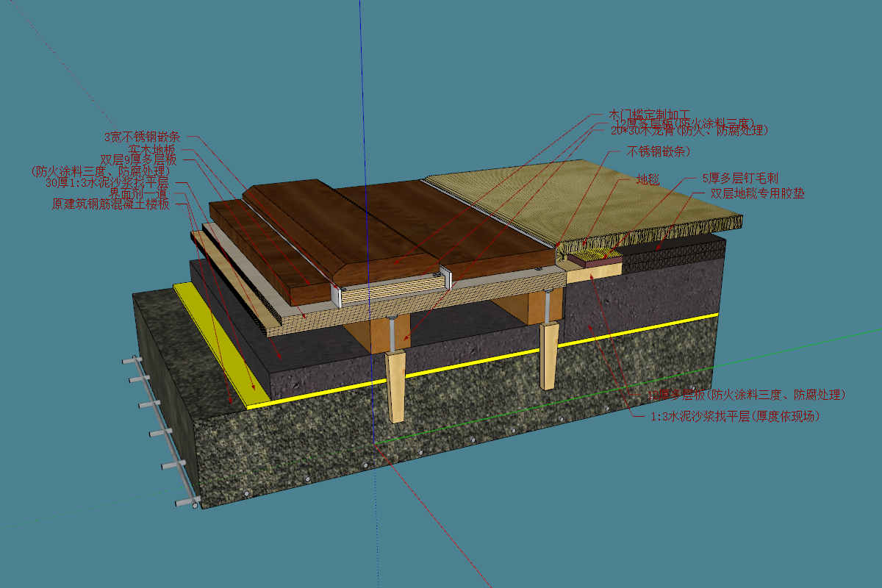
Task: Select the bottom-right '12厚多层板' label
Action: coord(746,395)
